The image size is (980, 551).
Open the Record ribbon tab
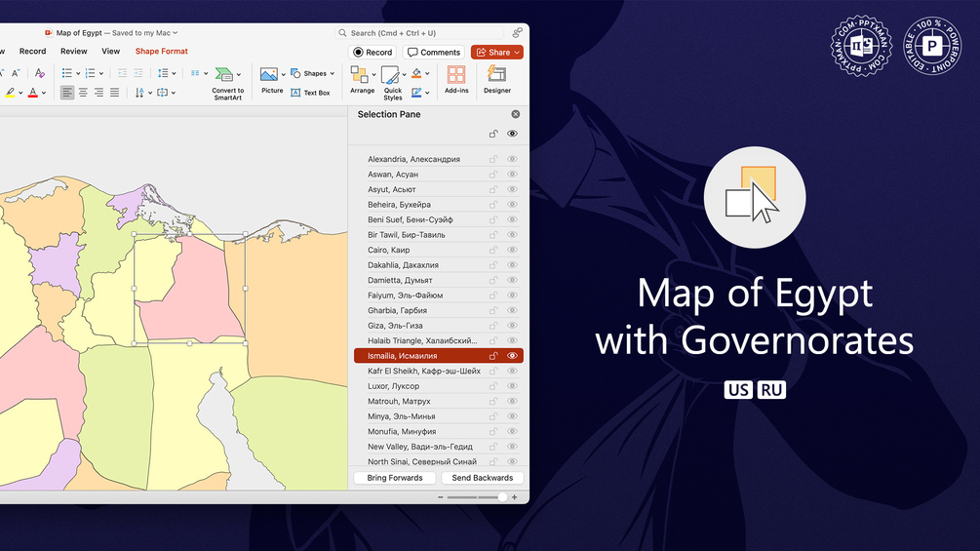pyautogui.click(x=32, y=52)
